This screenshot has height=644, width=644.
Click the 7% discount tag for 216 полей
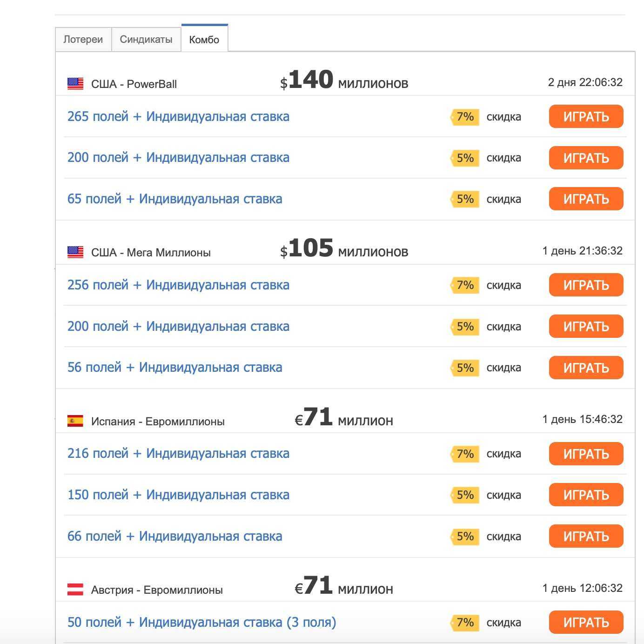(x=465, y=454)
